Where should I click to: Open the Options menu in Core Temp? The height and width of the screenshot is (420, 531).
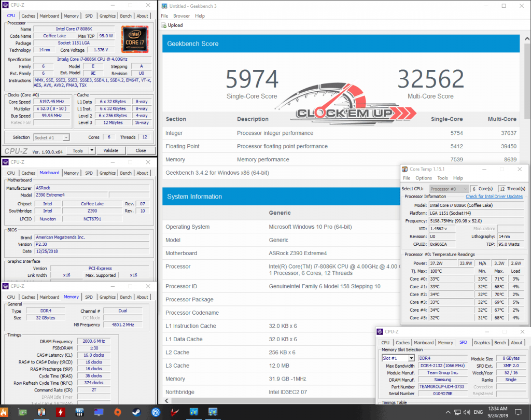(424, 178)
